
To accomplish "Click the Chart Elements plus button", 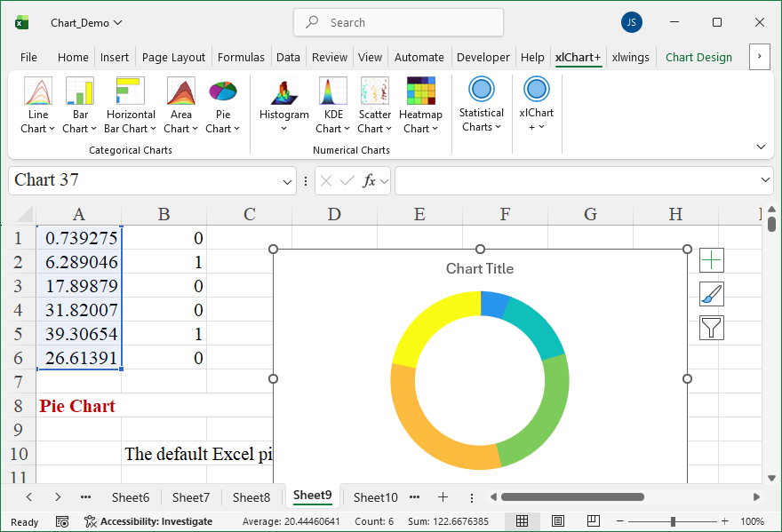I will 712,260.
